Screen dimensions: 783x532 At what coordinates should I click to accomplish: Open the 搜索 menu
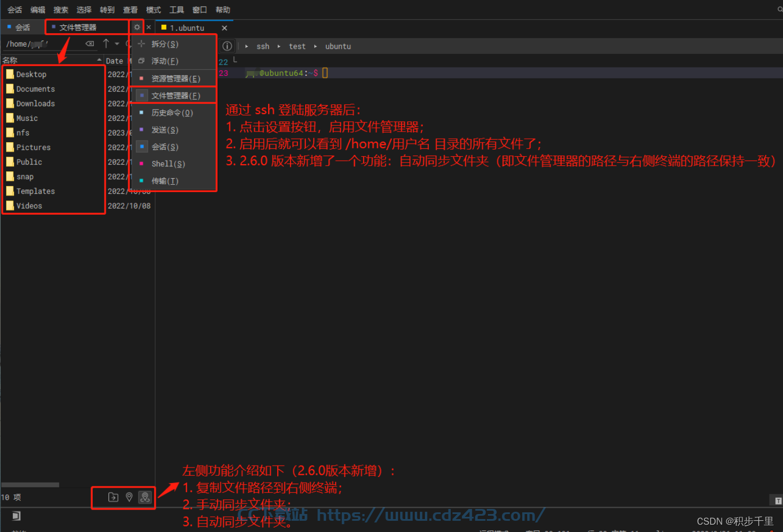click(61, 10)
